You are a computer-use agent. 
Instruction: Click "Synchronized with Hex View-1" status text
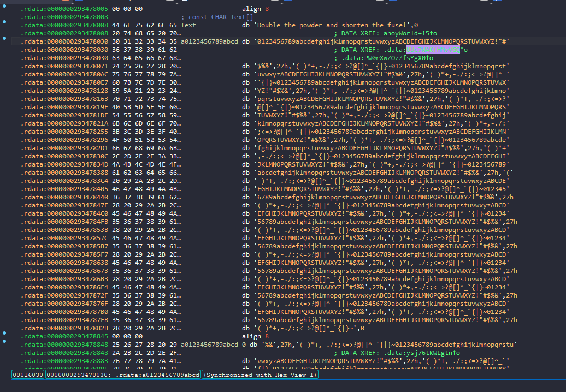[x=259, y=375]
